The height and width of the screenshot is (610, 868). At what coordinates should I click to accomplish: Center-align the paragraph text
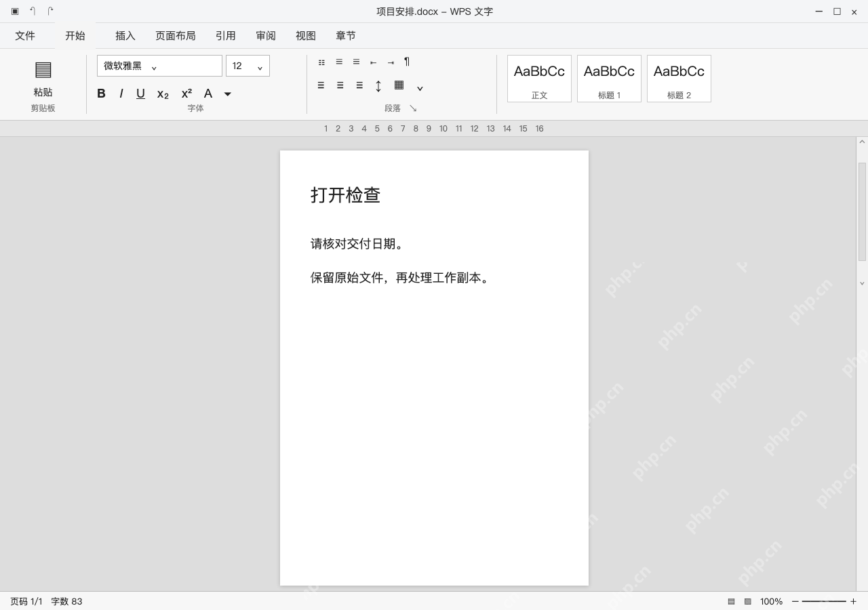[x=340, y=85]
